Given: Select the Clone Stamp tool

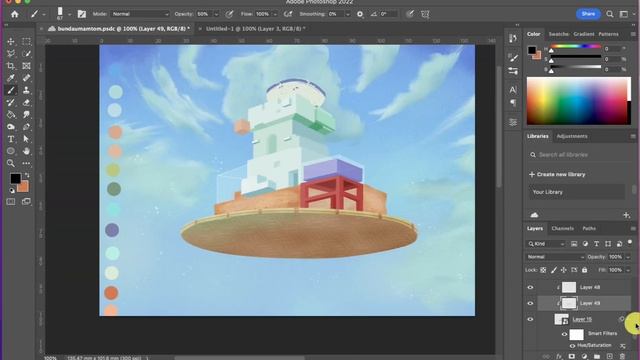Looking at the screenshot, I should point(27,90).
